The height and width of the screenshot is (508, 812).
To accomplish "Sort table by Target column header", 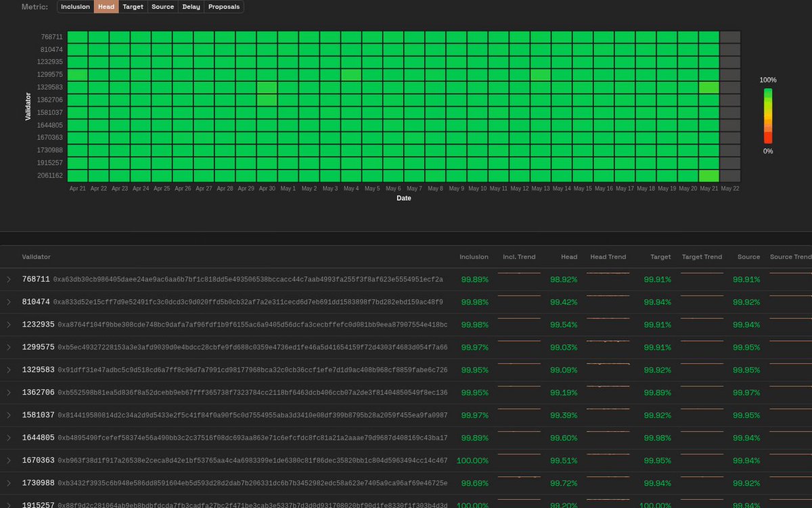I will pos(660,257).
